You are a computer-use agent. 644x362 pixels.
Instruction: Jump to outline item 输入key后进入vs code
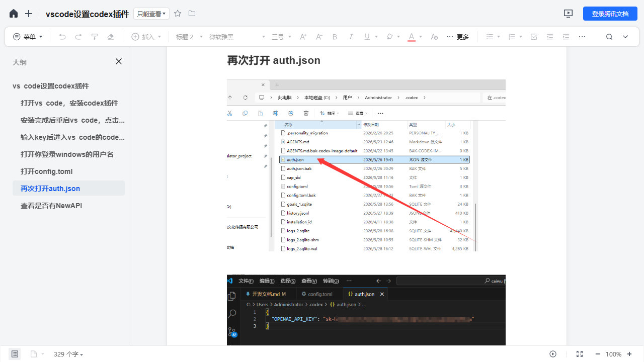(x=72, y=137)
